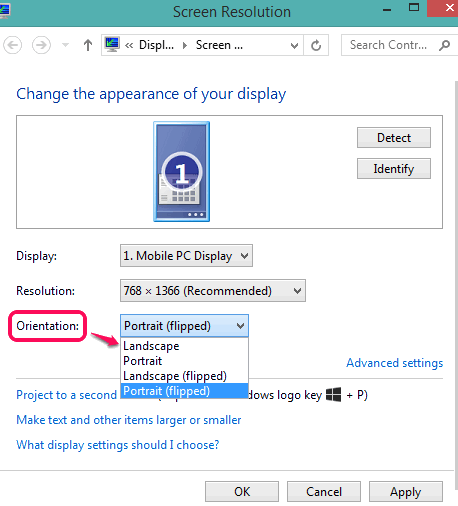Maximize the Screen Resolution window
This screenshot has height=506, width=458.
tap(414, 8)
